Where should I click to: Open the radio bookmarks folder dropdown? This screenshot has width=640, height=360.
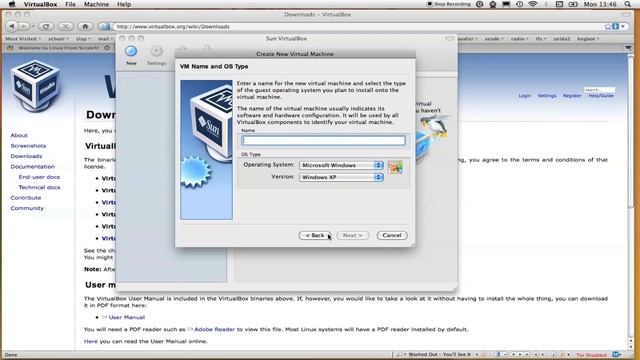519,39
